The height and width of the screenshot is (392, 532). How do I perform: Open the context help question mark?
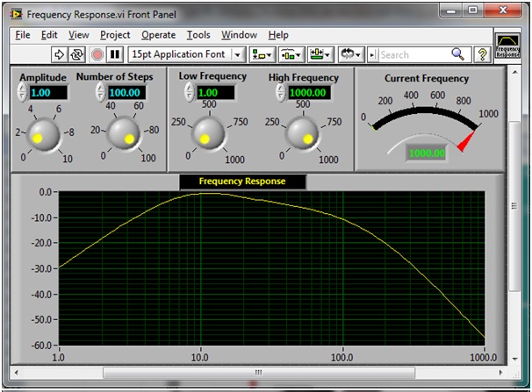[482, 54]
